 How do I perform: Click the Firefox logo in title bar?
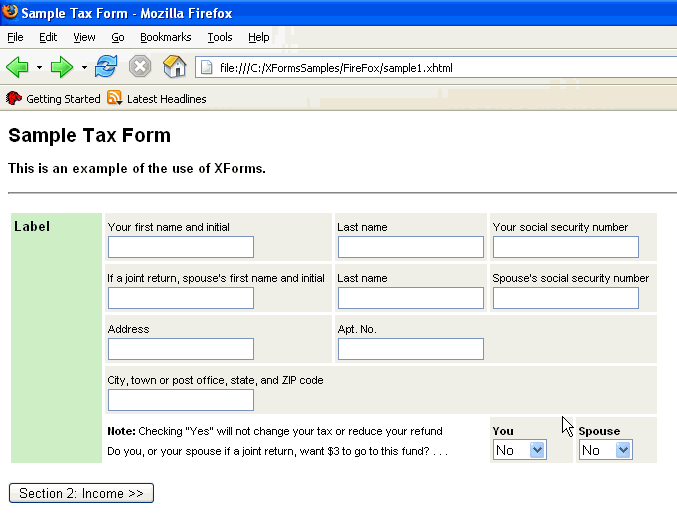click(10, 13)
